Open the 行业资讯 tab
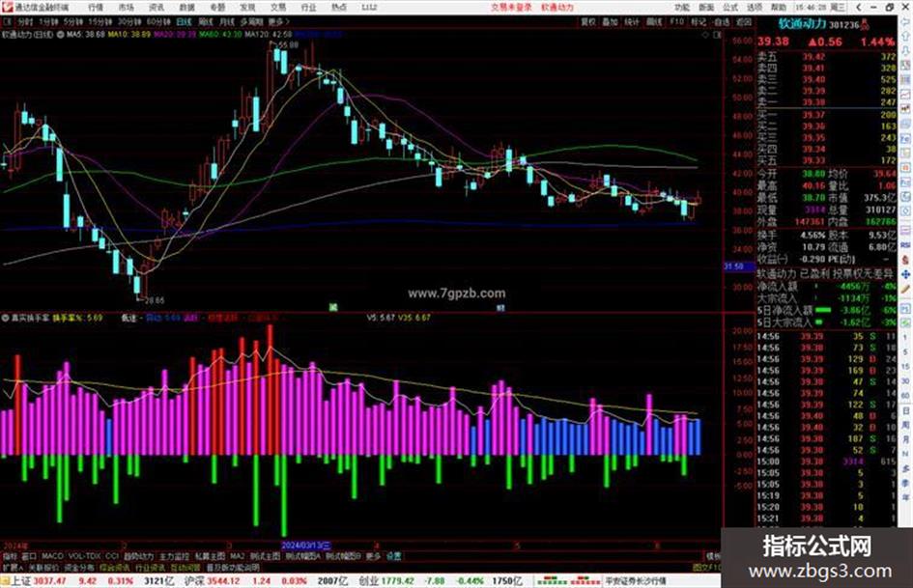This screenshot has height=588, width=913. point(150,567)
